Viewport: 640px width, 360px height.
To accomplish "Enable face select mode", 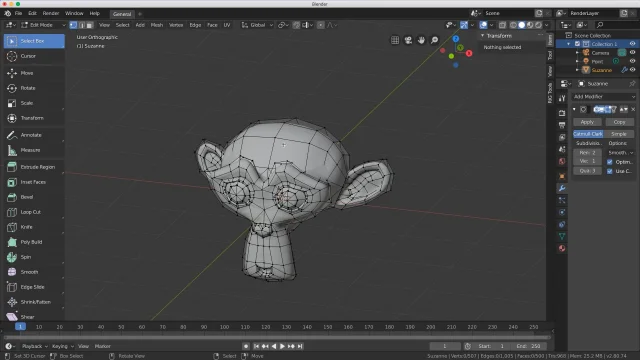I will click(90, 25).
